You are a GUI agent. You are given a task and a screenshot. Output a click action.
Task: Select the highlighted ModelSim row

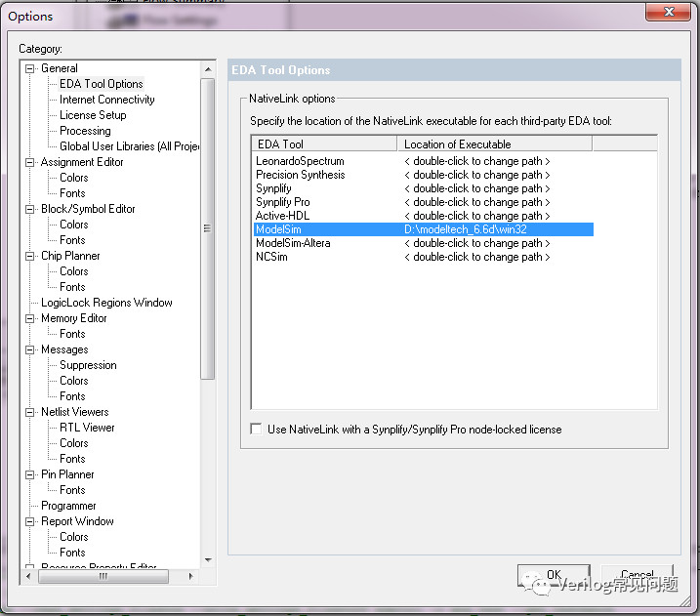[424, 229]
